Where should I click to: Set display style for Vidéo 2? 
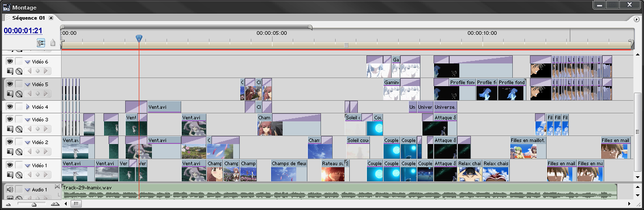point(10,152)
